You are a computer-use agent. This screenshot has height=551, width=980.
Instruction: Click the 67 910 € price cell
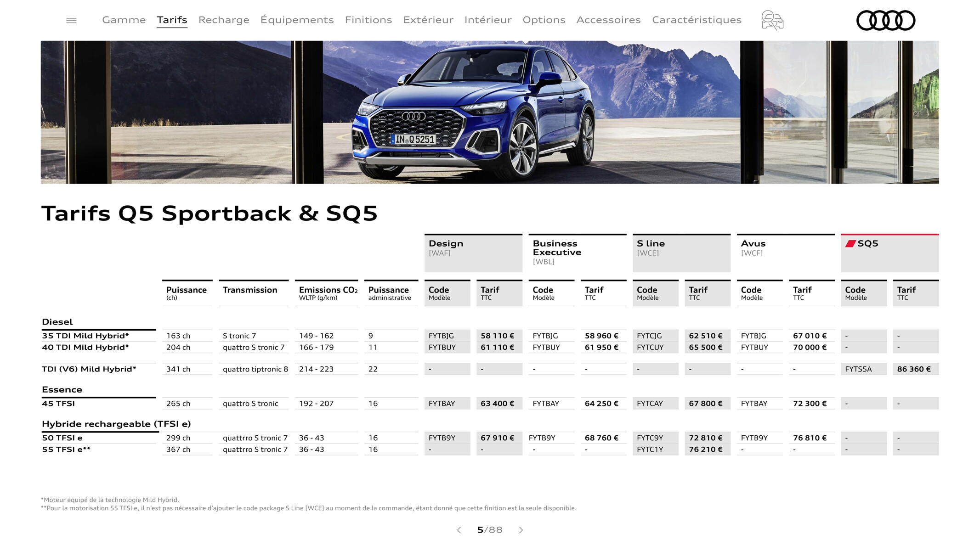(x=498, y=438)
